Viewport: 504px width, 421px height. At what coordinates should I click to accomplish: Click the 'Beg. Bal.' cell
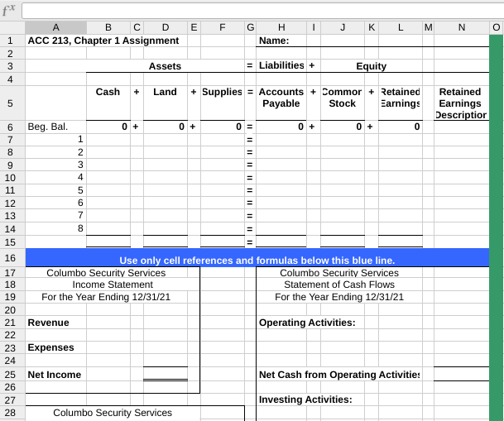pyautogui.click(x=55, y=127)
